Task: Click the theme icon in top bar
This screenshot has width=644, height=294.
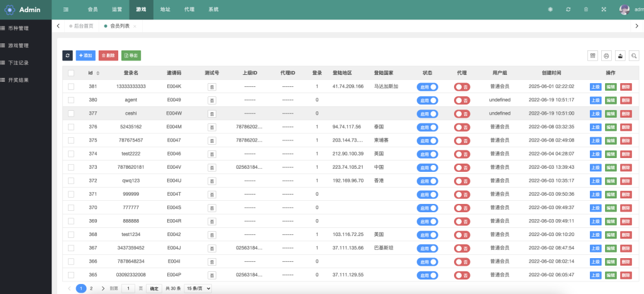Action: tap(550, 9)
